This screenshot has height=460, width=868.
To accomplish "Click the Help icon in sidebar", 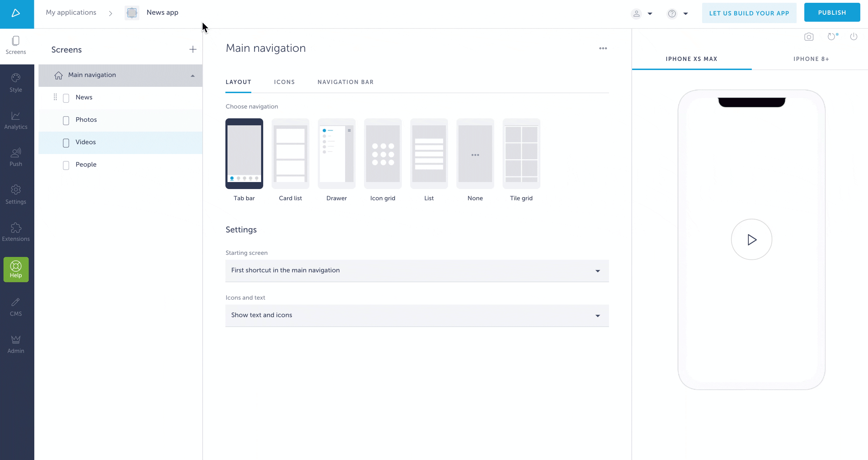I will pyautogui.click(x=15, y=269).
